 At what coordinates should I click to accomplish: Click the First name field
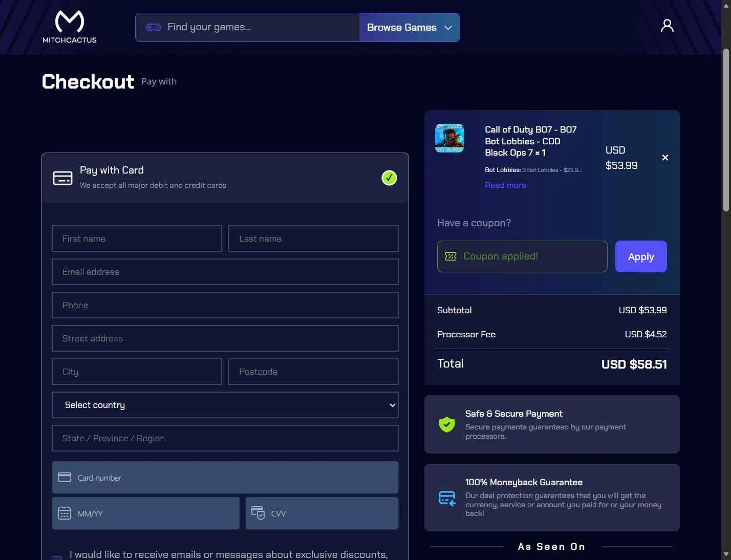coord(137,239)
